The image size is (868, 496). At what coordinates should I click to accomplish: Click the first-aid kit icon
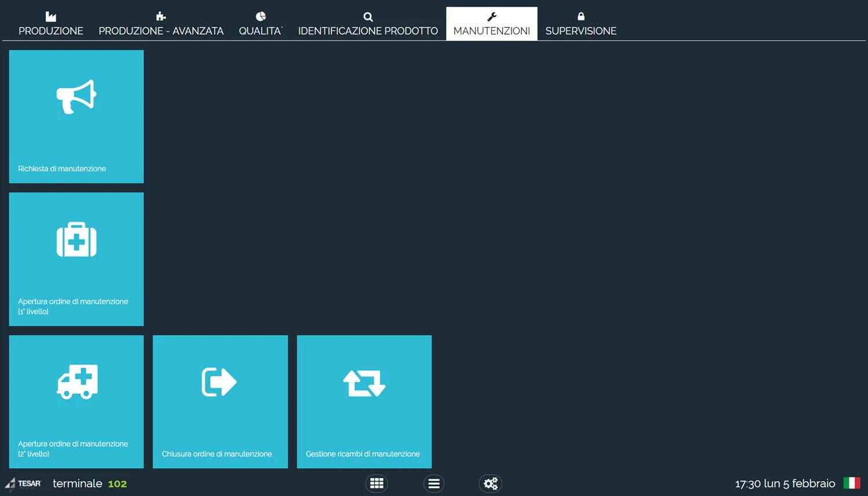[76, 239]
